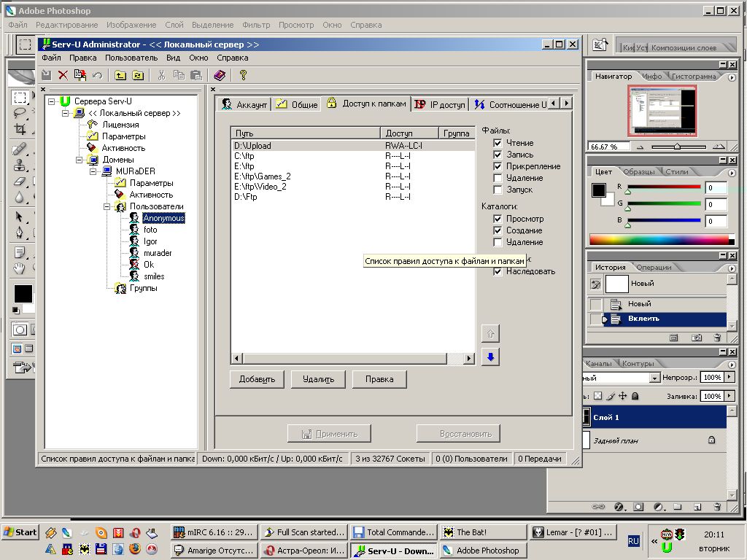
Task: Click the lock-all icon in the Layers panel
Action: 635,396
